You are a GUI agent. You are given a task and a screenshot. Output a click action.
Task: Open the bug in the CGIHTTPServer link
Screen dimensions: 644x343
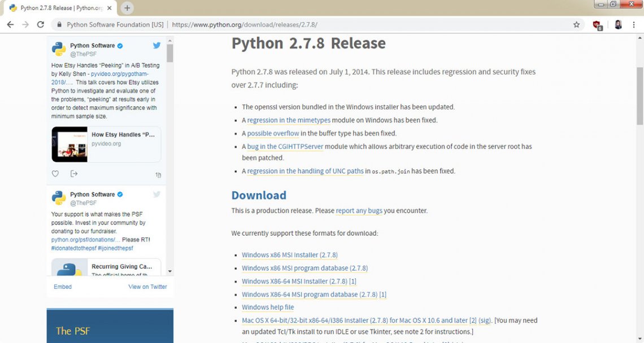tap(285, 146)
